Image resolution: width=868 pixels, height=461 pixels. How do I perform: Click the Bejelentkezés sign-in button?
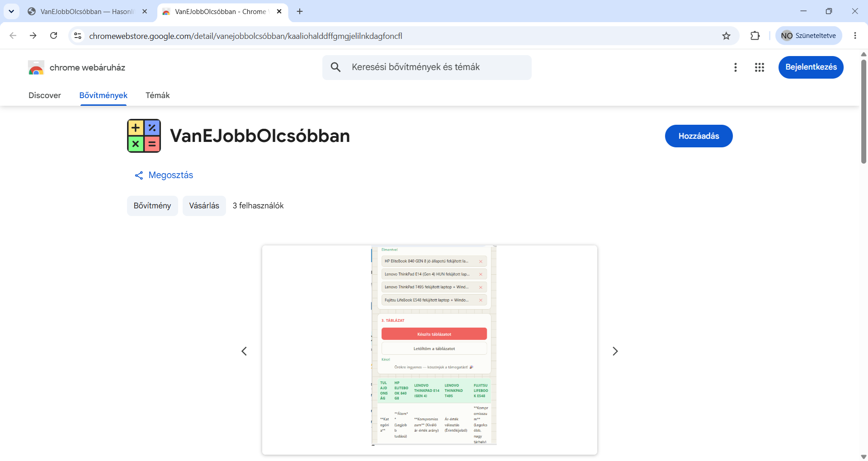click(x=811, y=67)
